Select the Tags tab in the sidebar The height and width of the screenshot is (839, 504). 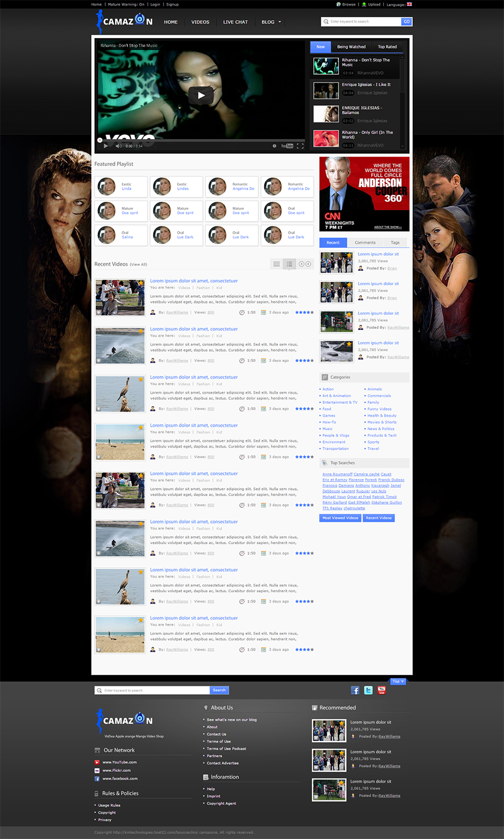click(x=395, y=242)
